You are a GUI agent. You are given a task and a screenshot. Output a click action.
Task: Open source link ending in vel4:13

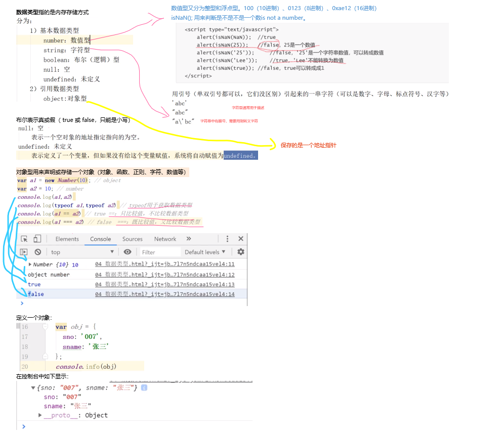164,284
